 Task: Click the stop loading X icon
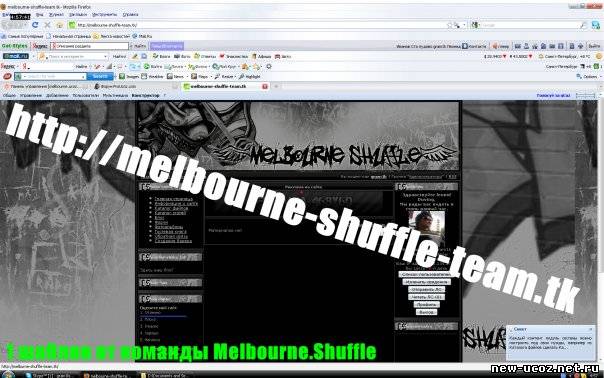pos(47,25)
